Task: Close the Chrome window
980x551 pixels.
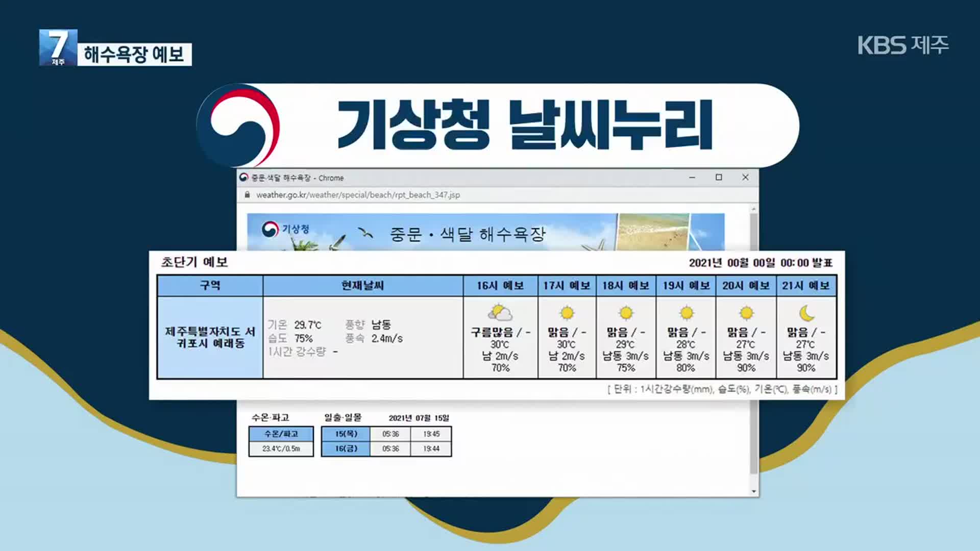Action: click(x=745, y=178)
